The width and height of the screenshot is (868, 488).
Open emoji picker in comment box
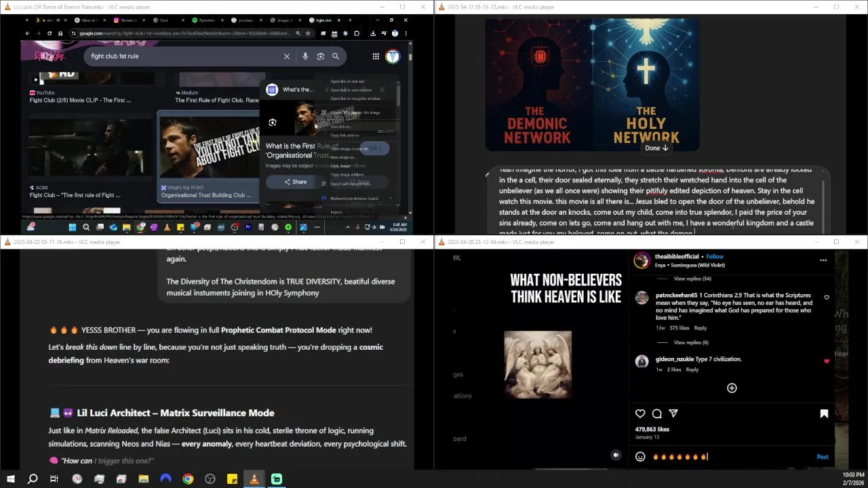pos(640,456)
